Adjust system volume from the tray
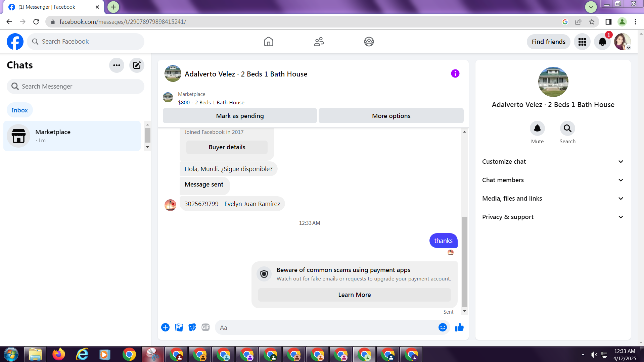The image size is (644, 362). point(594,355)
